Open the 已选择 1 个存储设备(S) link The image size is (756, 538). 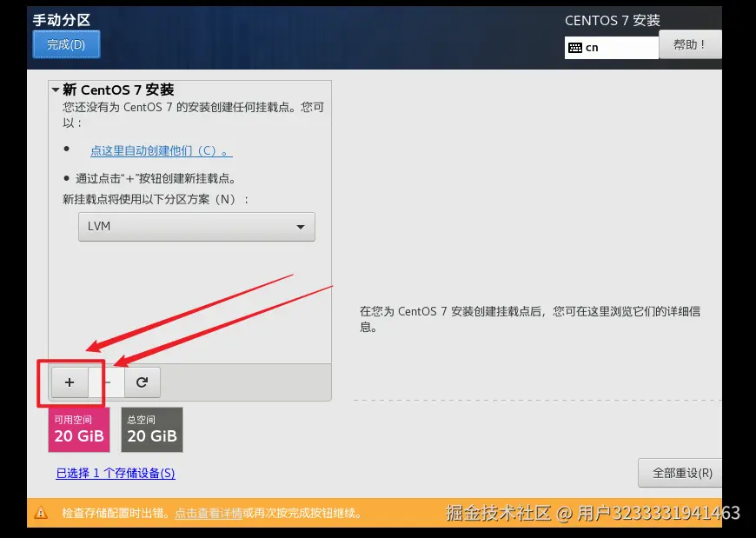[x=116, y=473]
